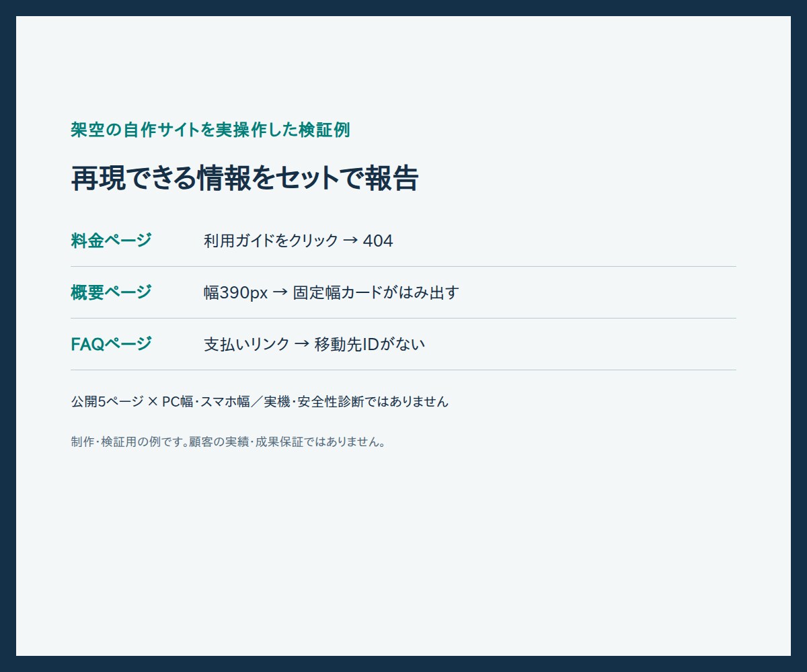The image size is (807, 672).
Task: Click the subtitle 架空の自作サイトを実操作した検証例
Action: pos(210,130)
